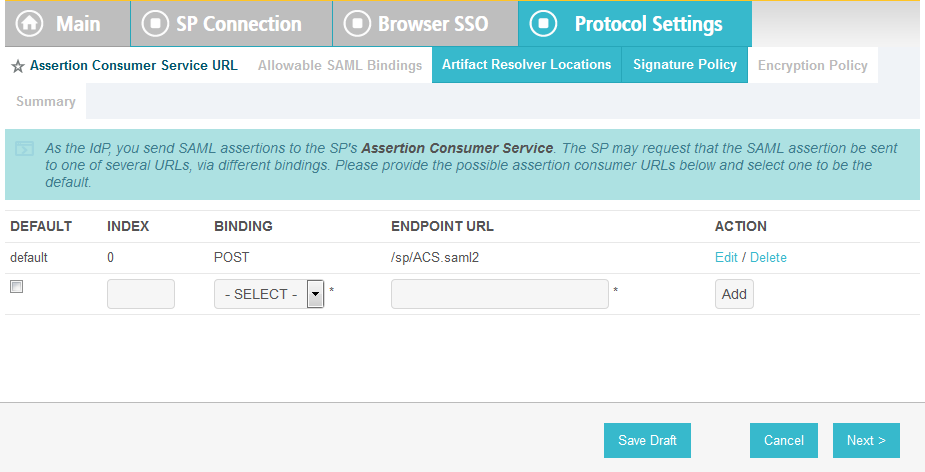Switch to the Artifact Resolver Locations tab
Image resolution: width=925 pixels, height=472 pixels.
click(x=526, y=65)
